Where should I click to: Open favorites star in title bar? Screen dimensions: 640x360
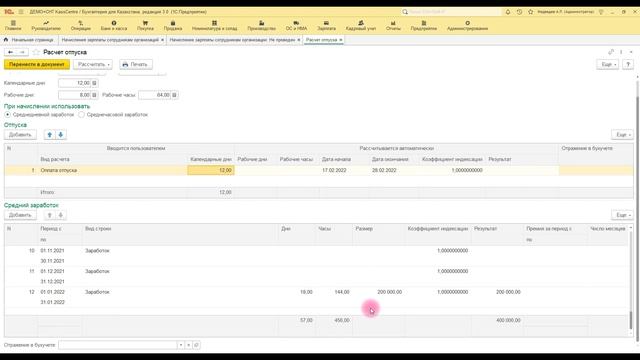[530, 12]
